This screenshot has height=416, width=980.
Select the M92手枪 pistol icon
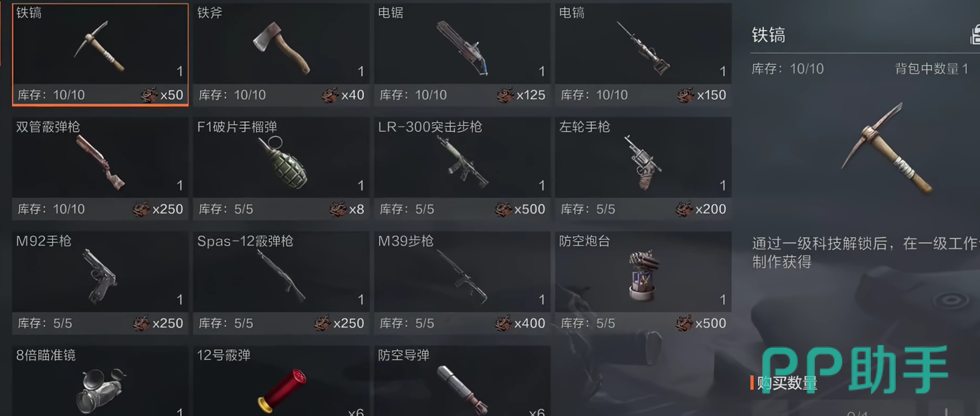100,276
